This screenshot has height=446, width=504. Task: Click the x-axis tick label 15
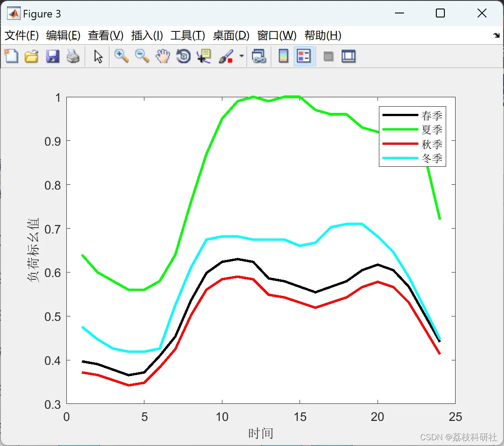(300, 417)
